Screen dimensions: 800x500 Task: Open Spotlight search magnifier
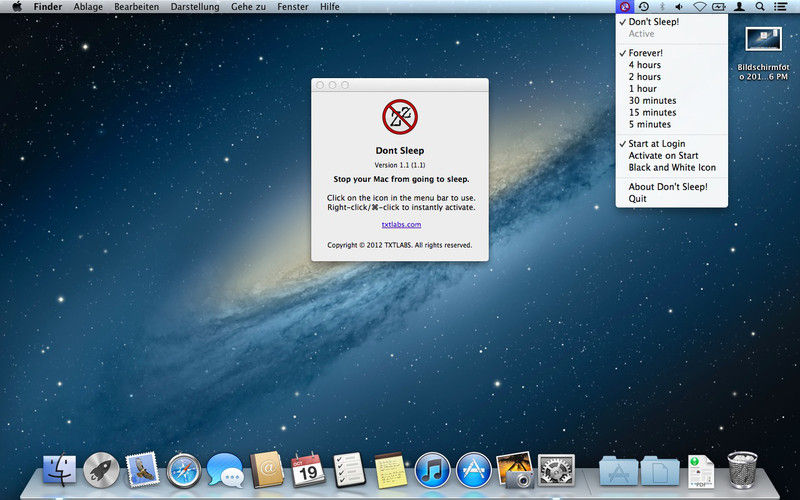(x=760, y=7)
